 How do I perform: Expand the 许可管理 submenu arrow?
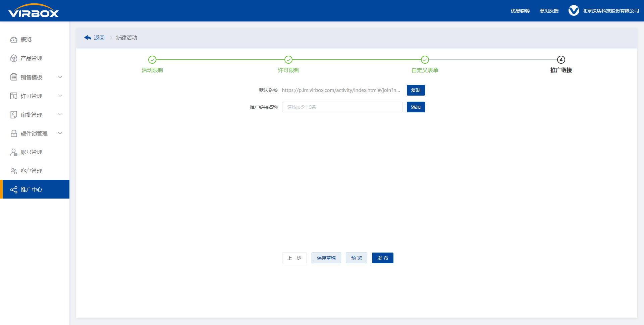coord(60,96)
